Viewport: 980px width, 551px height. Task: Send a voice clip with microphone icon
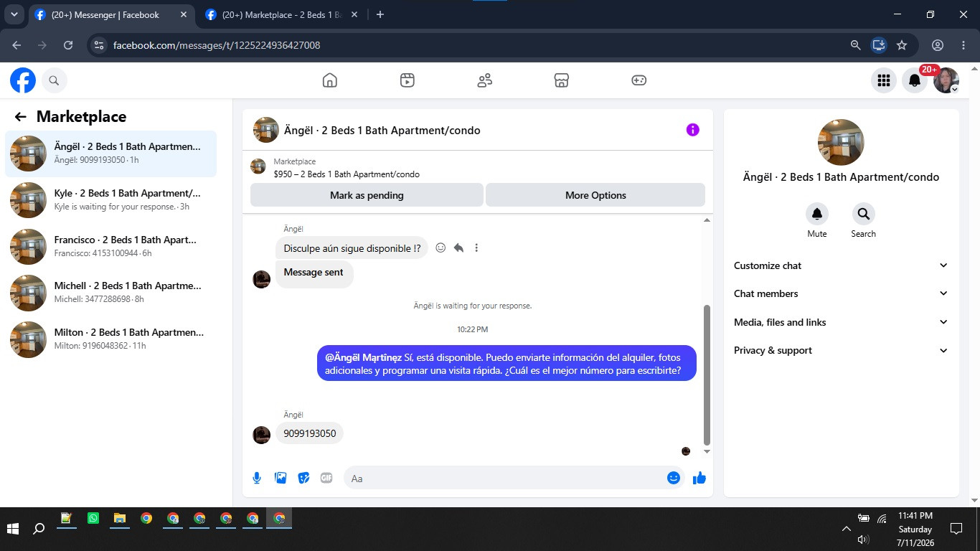(257, 478)
